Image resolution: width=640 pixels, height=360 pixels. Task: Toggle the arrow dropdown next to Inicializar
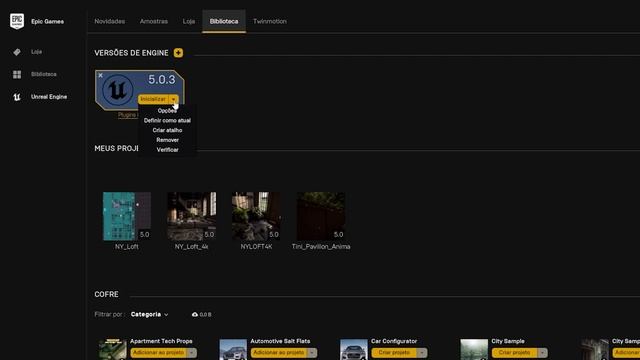(173, 99)
